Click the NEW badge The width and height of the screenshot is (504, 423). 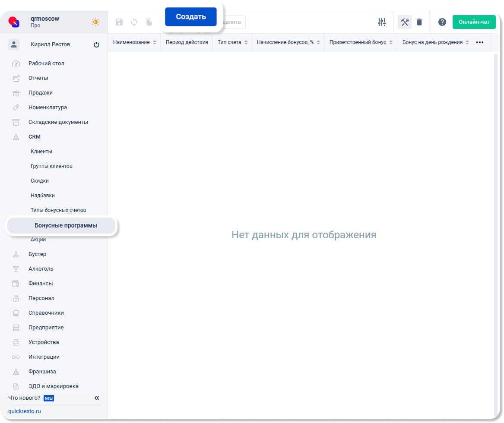click(49, 398)
